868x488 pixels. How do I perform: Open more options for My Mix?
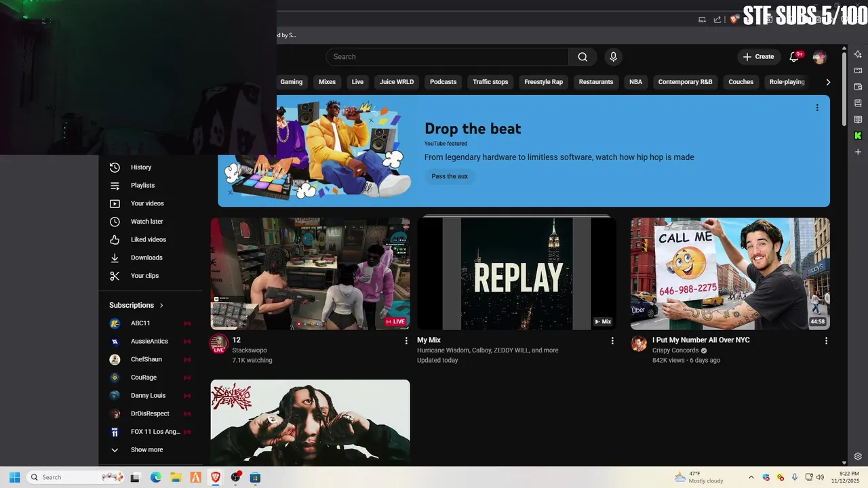[612, 341]
